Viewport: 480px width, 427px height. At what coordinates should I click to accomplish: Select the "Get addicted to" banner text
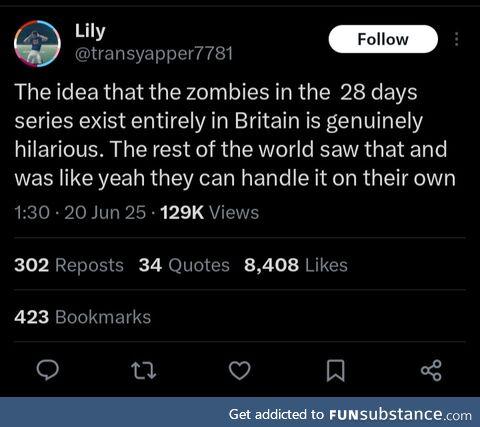[276, 414]
